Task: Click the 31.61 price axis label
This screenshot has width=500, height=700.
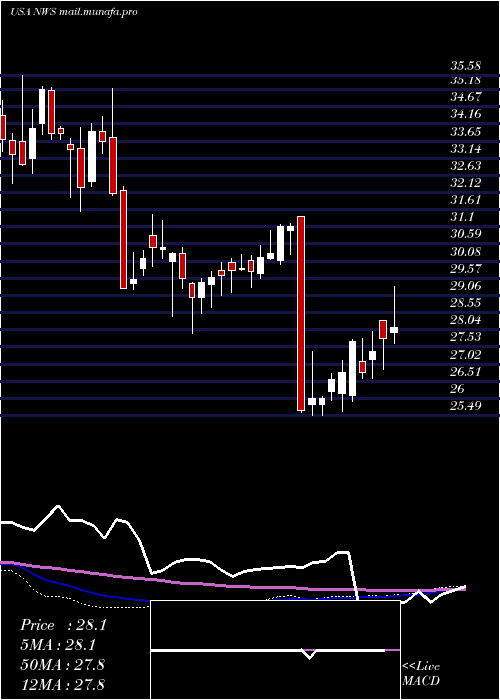Action: [x=465, y=200]
